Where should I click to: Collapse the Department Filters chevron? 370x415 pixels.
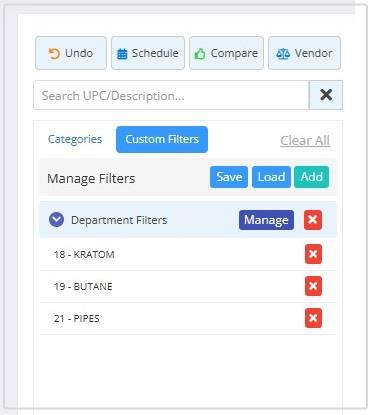[56, 220]
